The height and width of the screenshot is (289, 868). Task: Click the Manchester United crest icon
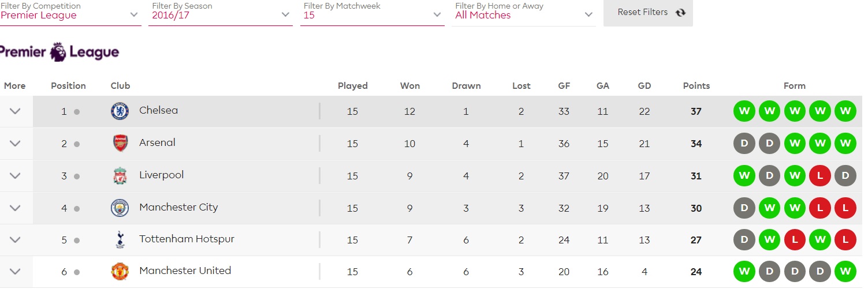(120, 272)
